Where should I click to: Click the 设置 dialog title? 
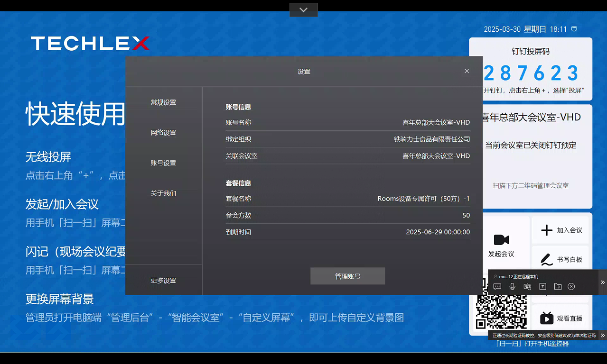304,72
